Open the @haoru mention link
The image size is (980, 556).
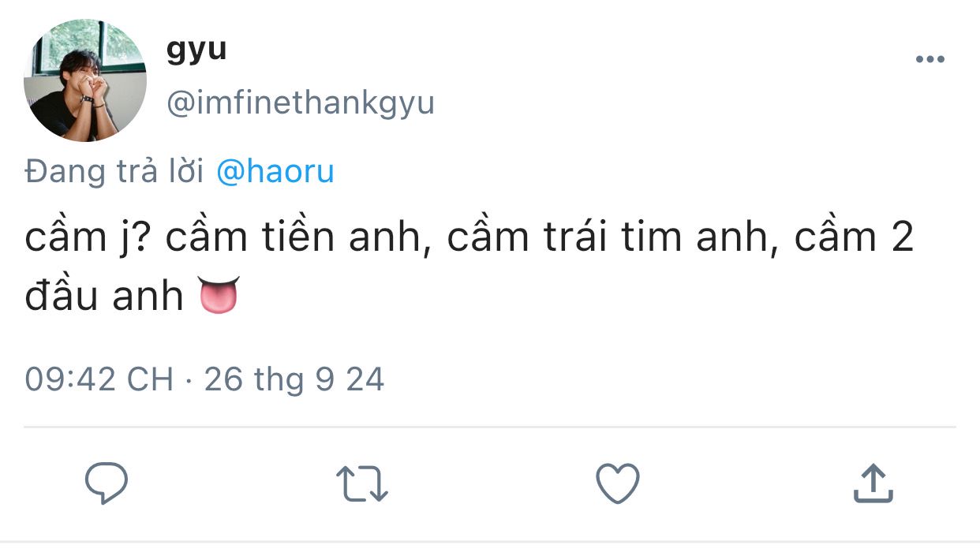tap(275, 171)
